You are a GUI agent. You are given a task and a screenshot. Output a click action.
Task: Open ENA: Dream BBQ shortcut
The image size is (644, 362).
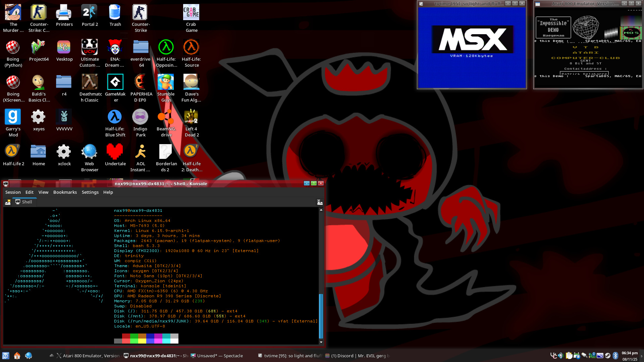coord(115,53)
